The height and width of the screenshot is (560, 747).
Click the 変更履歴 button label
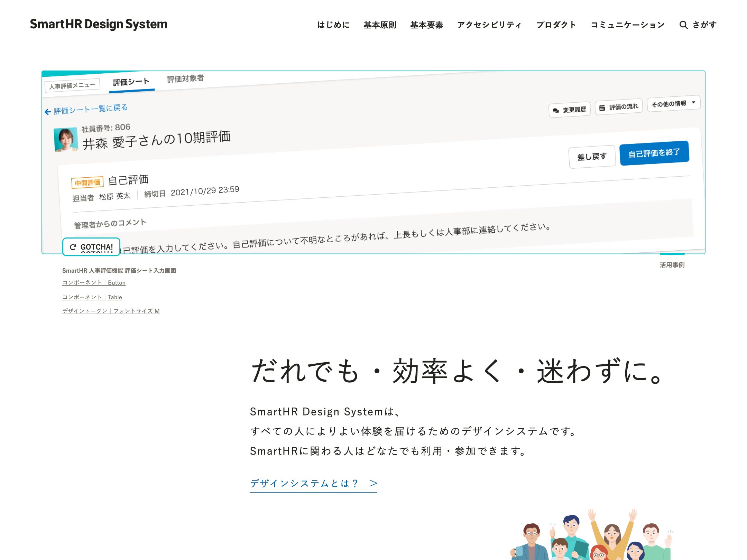point(574,110)
